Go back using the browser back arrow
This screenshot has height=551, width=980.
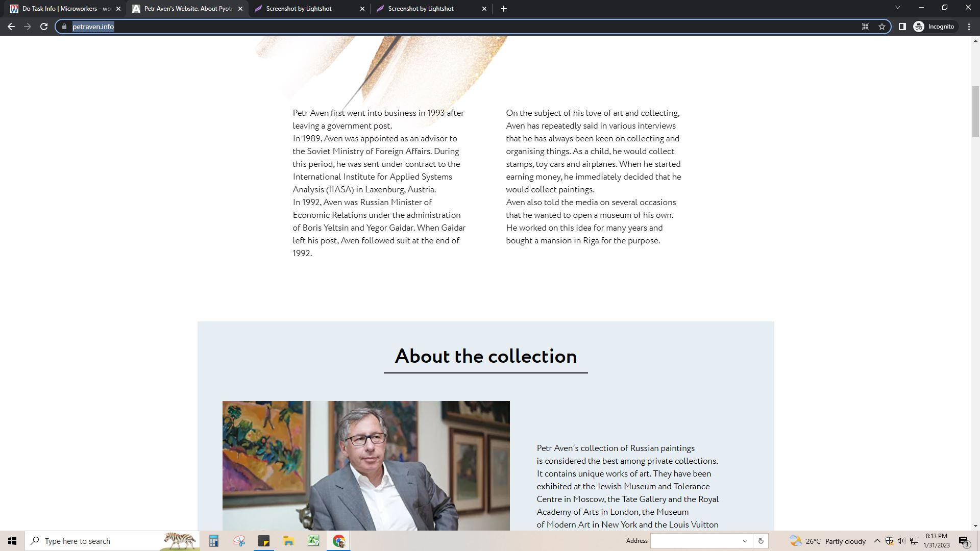pyautogui.click(x=11, y=27)
